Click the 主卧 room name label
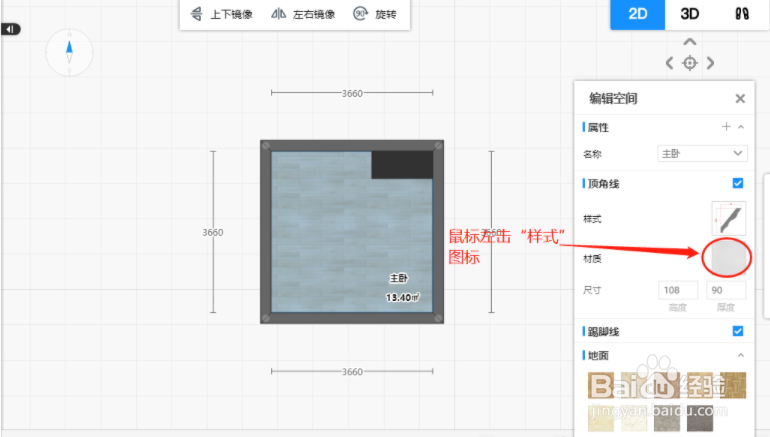Image resolution: width=770 pixels, height=437 pixels. click(398, 278)
